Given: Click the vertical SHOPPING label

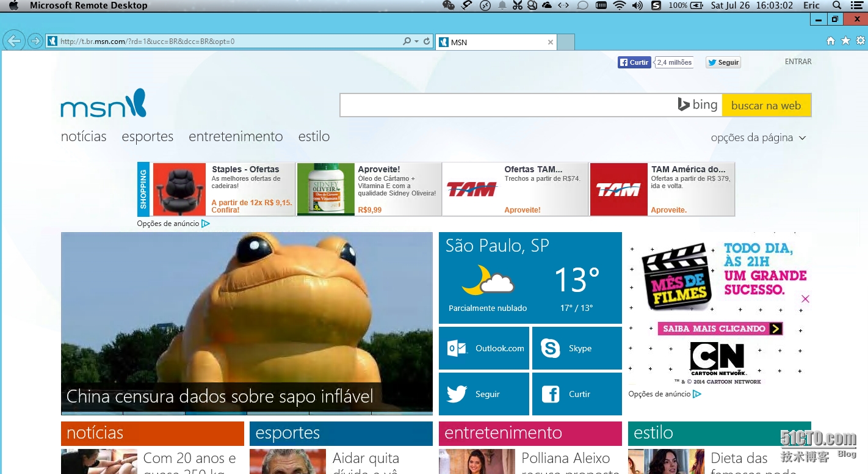Looking at the screenshot, I should pos(143,189).
